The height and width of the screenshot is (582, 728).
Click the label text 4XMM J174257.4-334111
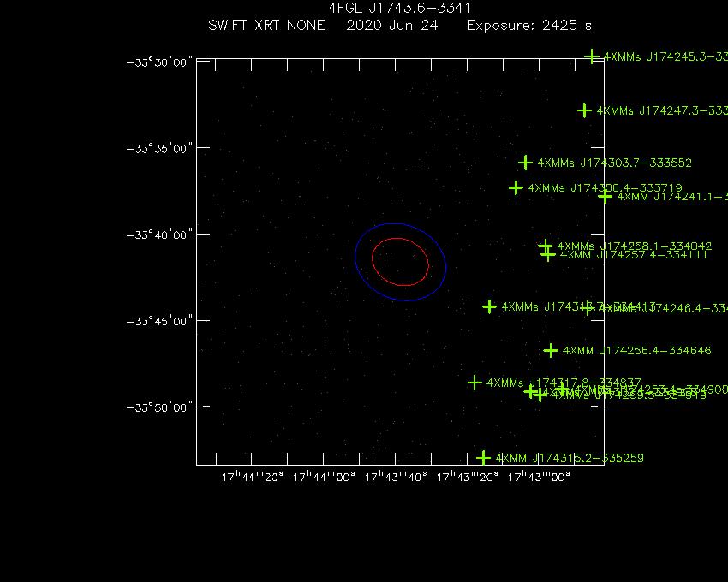point(633,254)
